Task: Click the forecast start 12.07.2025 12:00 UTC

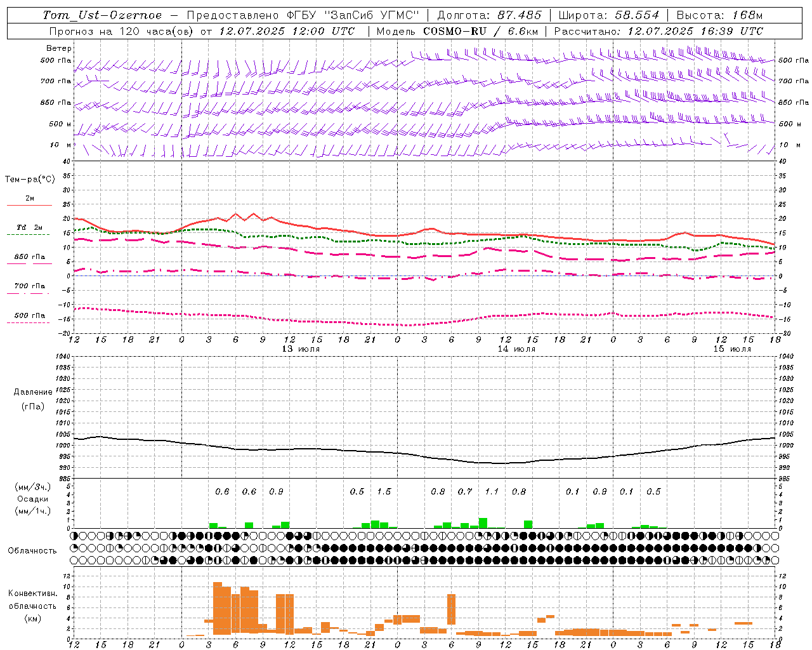Action: point(287,31)
